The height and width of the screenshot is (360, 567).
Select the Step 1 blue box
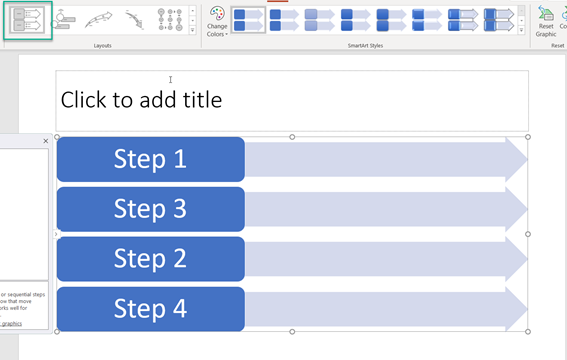pyautogui.click(x=151, y=159)
